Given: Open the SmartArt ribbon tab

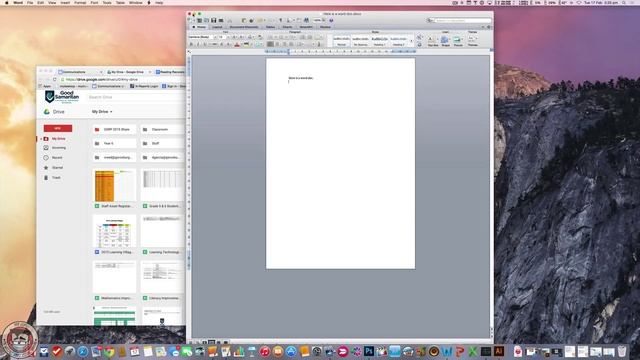Looking at the screenshot, I should click(x=306, y=27).
